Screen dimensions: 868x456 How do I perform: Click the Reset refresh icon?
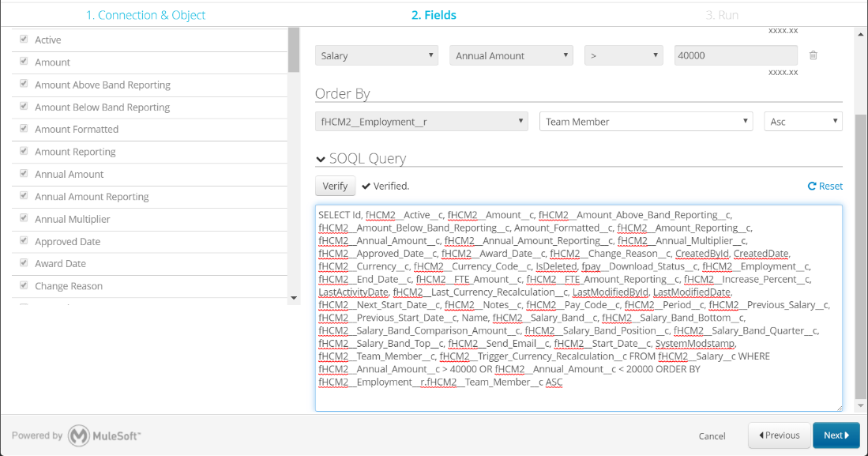(x=811, y=187)
